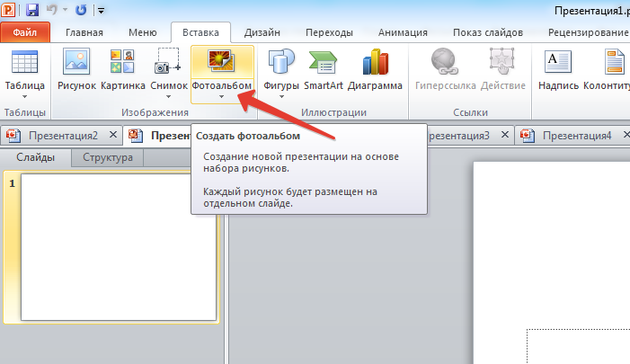Click the Save icon in the quick access toolbar
This screenshot has width=630, height=364.
coord(32,10)
